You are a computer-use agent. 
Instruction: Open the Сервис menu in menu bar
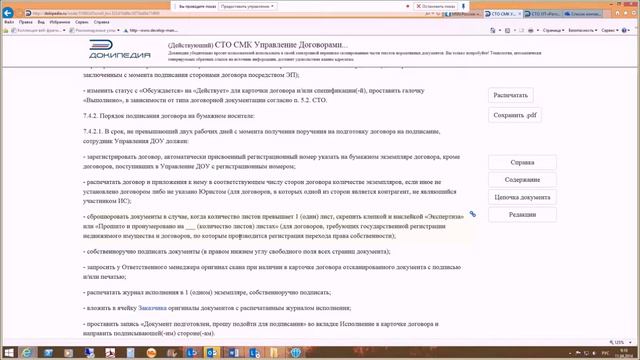(82, 22)
